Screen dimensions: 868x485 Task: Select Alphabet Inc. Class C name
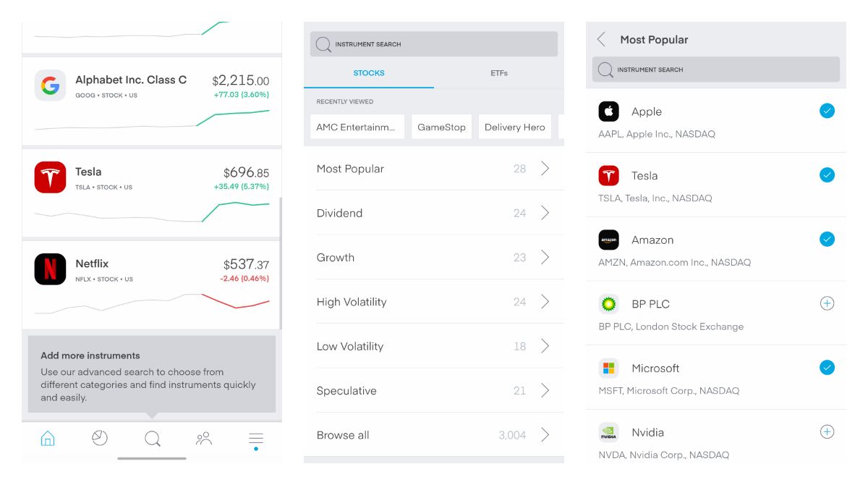coord(131,80)
